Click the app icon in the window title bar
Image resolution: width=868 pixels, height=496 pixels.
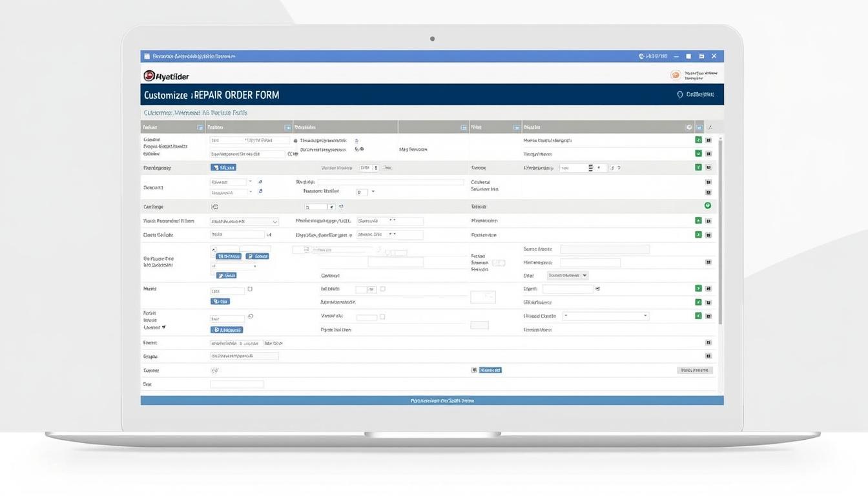click(147, 56)
